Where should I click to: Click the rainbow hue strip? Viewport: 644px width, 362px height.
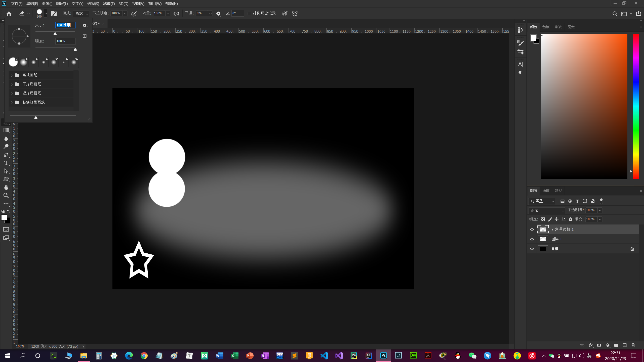pos(635,106)
